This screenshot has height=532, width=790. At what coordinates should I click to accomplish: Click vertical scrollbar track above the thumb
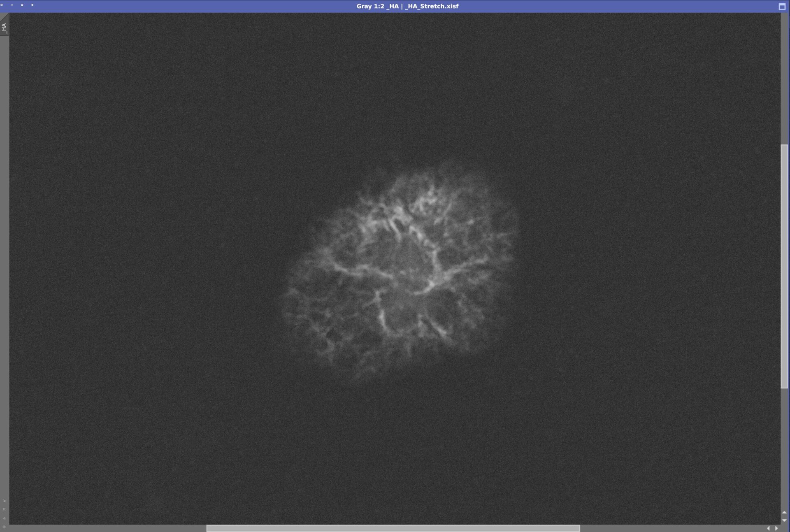pos(784,78)
